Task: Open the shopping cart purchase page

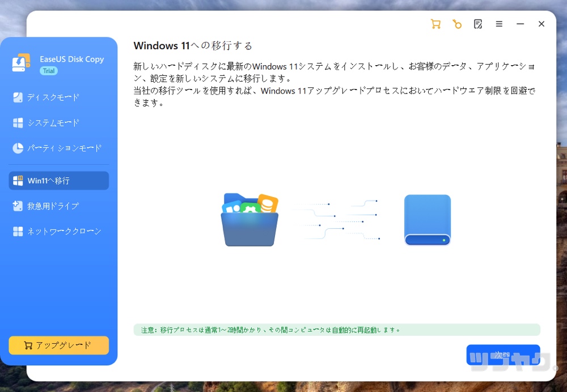Action: click(x=436, y=24)
